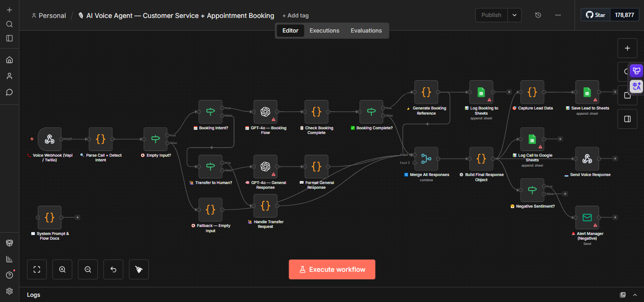Open workflow history clock icon
Image resolution: width=644 pixels, height=302 pixels.
pyautogui.click(x=538, y=15)
